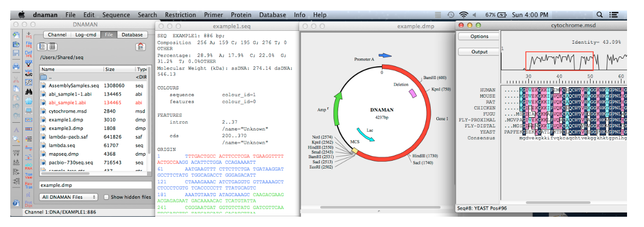Click the scissors cut icon
This screenshot has width=644, height=227.
(x=16, y=80)
